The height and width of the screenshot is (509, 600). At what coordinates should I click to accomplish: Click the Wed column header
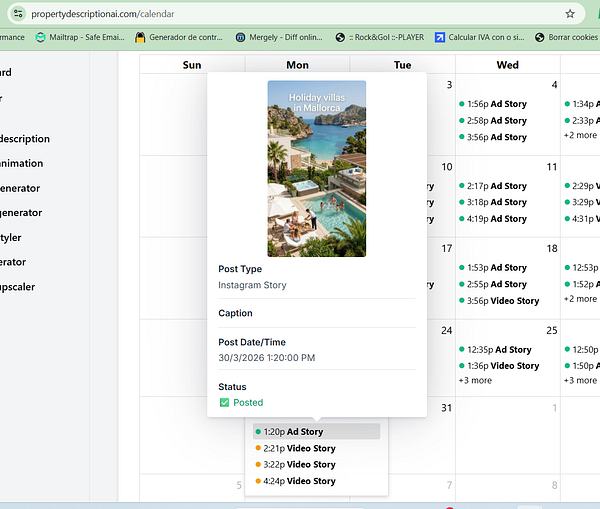[x=508, y=65]
